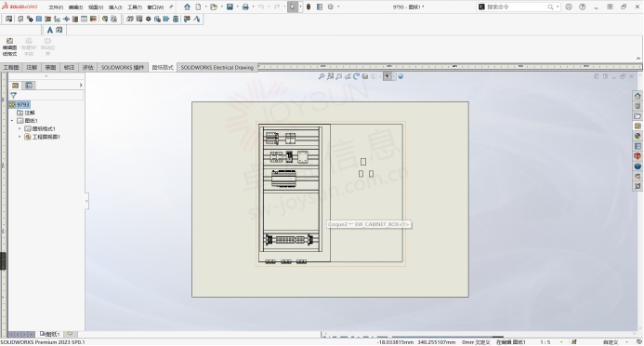Open the dropdown arrow next to Open
Image resolution: width=644 pixels, height=346 pixels.
coord(222,7)
